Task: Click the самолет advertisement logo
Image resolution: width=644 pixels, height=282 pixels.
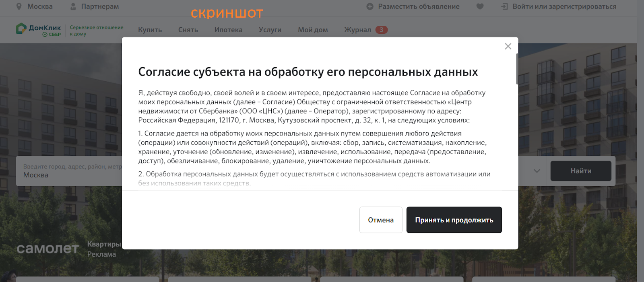Action: [47, 249]
